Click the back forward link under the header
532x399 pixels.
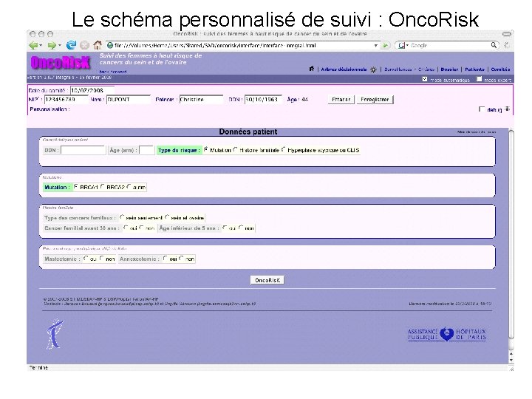pos(112,72)
